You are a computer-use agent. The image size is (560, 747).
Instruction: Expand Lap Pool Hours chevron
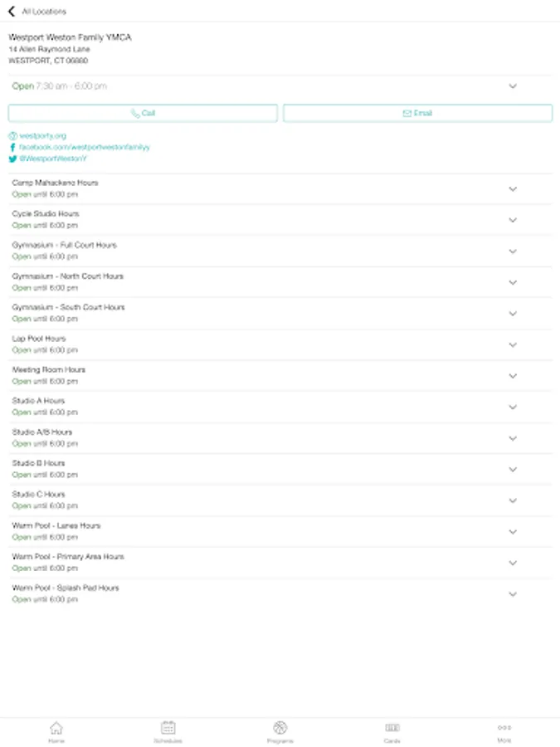point(513,345)
